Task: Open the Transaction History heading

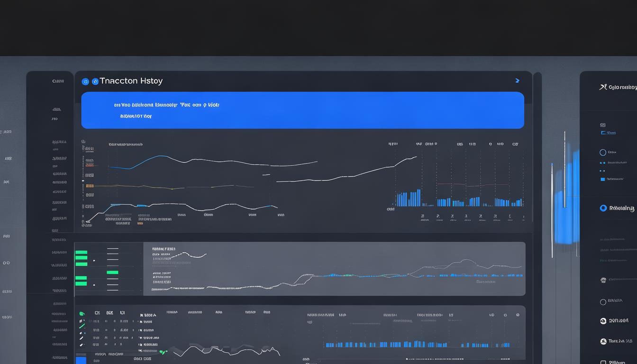Action: [131, 81]
